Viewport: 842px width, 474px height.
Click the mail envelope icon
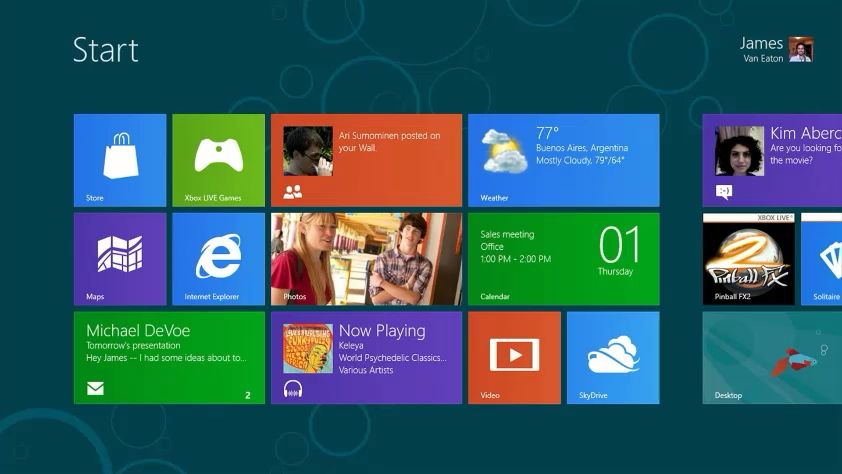(x=96, y=388)
